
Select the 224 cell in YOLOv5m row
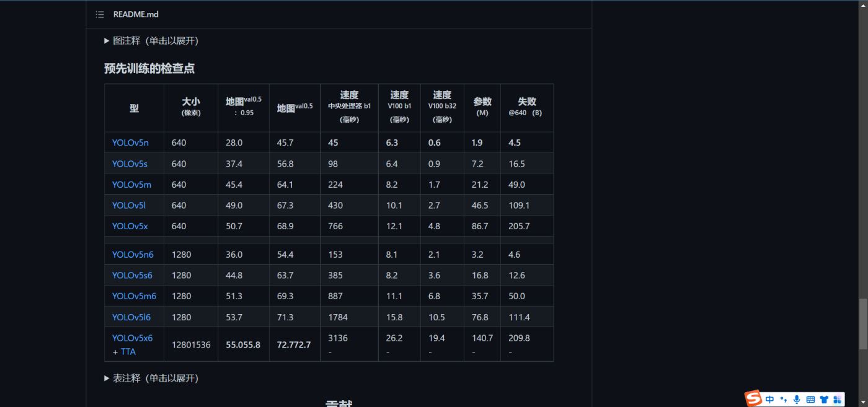point(349,185)
